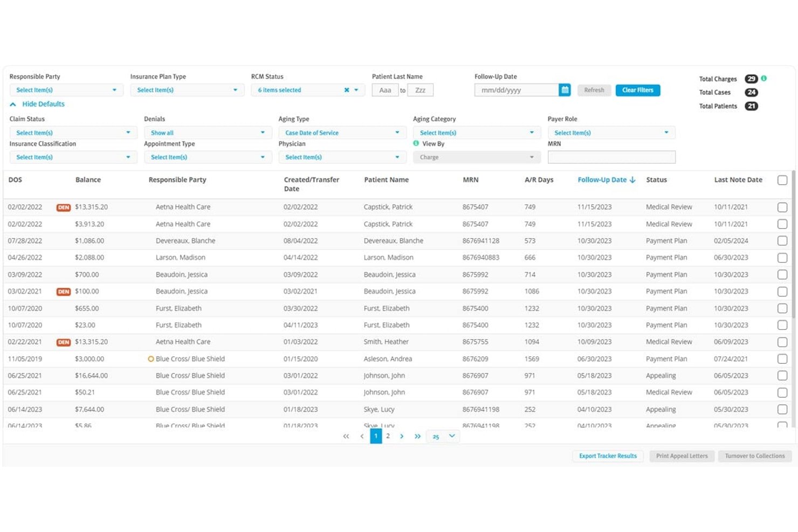798x532 pixels.
Task: Check the Devereaux, Blanche row checkbox
Action: click(x=782, y=241)
